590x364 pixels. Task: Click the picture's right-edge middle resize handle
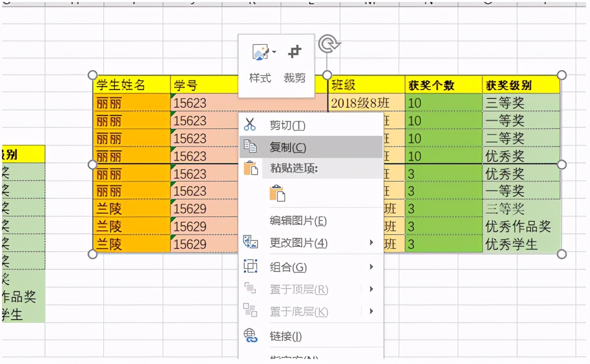click(x=562, y=164)
